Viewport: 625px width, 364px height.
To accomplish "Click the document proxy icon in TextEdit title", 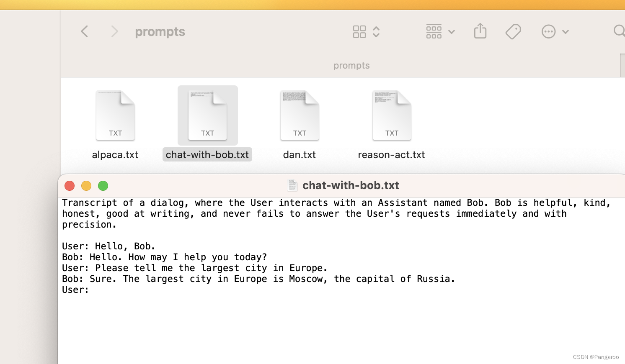I will (x=292, y=185).
